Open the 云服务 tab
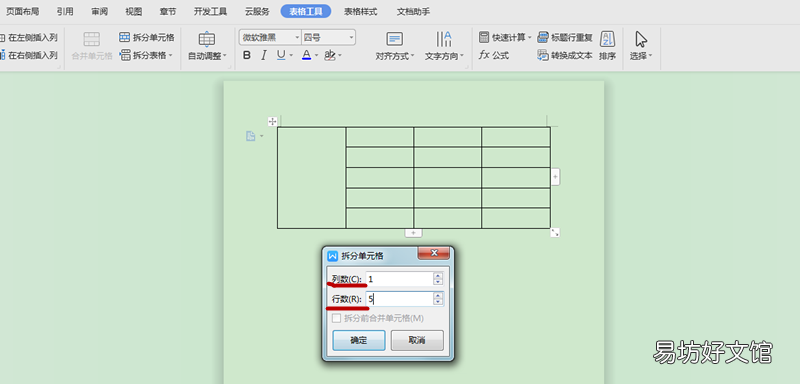 pyautogui.click(x=257, y=11)
